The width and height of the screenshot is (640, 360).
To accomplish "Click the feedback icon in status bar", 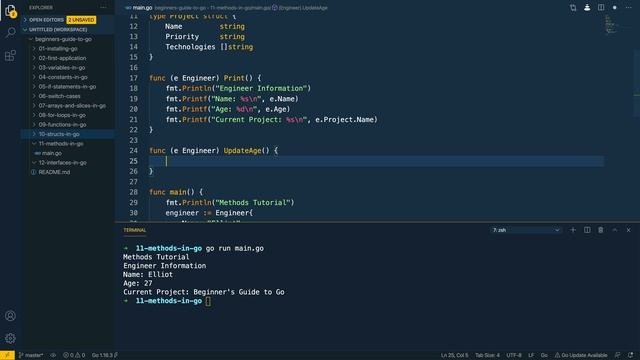I will coord(618,355).
